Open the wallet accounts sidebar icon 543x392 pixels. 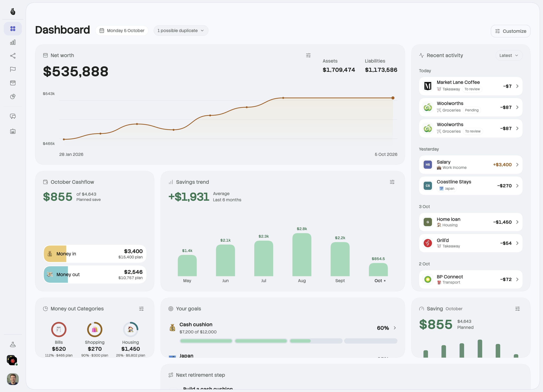[x=13, y=83]
